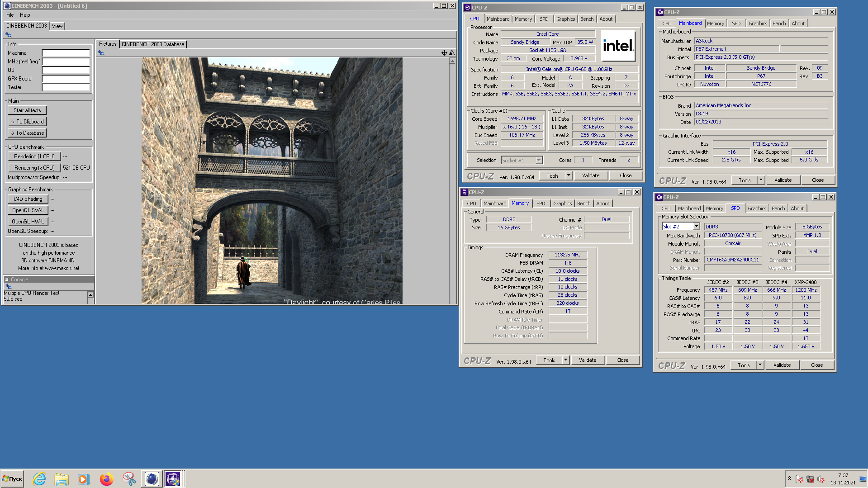Click the pin icon below CINEBENCH 2003 tab
The width and height of the screenshot is (868, 488).
click(x=8, y=35)
